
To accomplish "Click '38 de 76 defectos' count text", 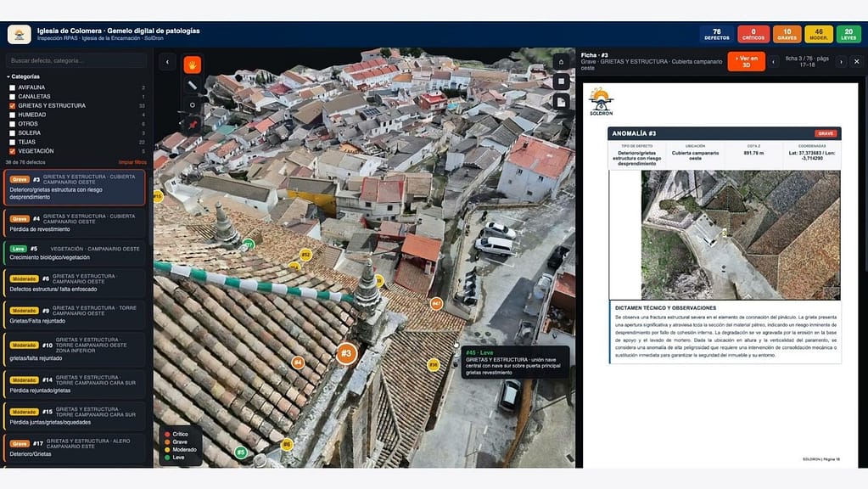I will [25, 162].
